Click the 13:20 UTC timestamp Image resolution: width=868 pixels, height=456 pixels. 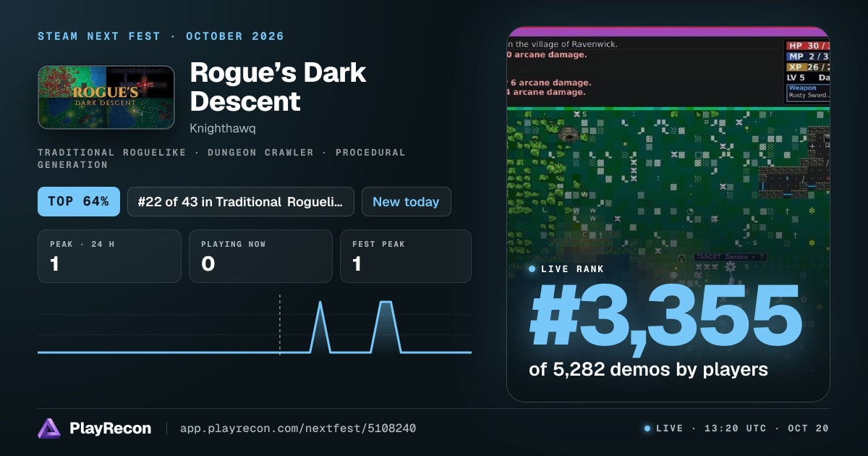[736, 428]
